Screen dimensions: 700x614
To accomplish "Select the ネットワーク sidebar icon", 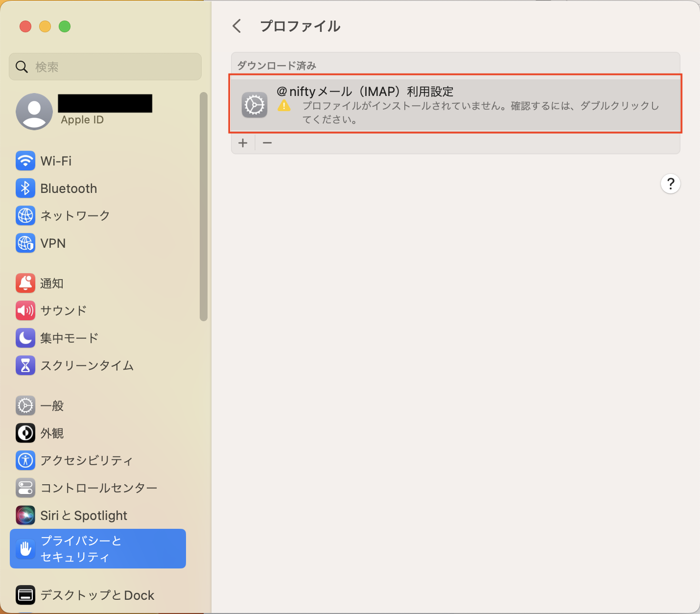I will (74, 215).
